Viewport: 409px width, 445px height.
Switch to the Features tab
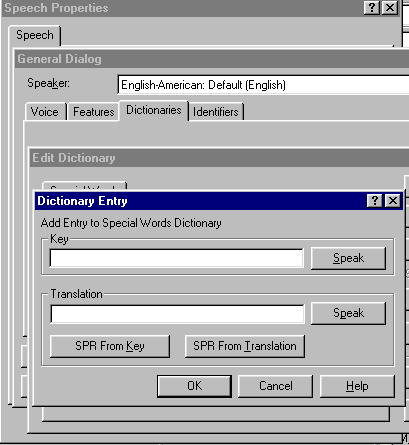click(94, 112)
